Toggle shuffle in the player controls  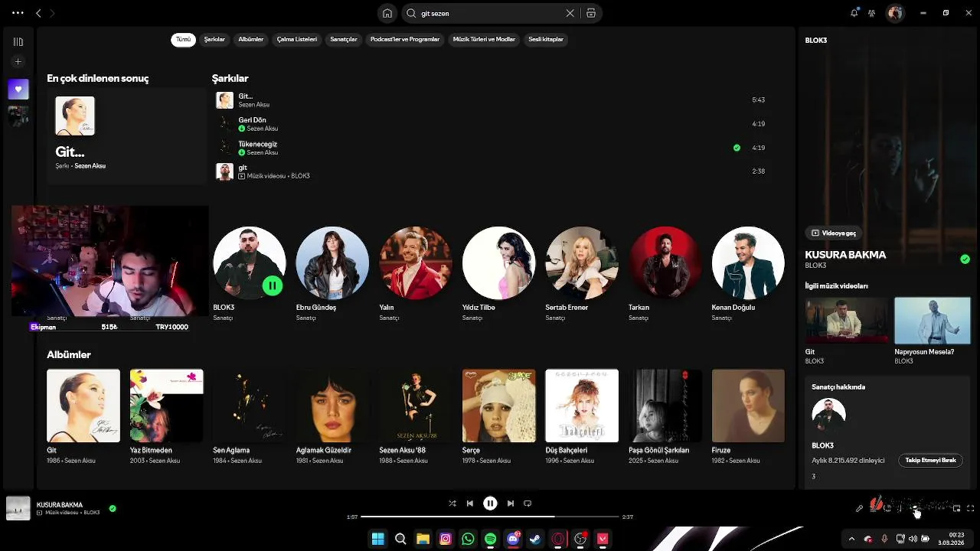point(452,504)
